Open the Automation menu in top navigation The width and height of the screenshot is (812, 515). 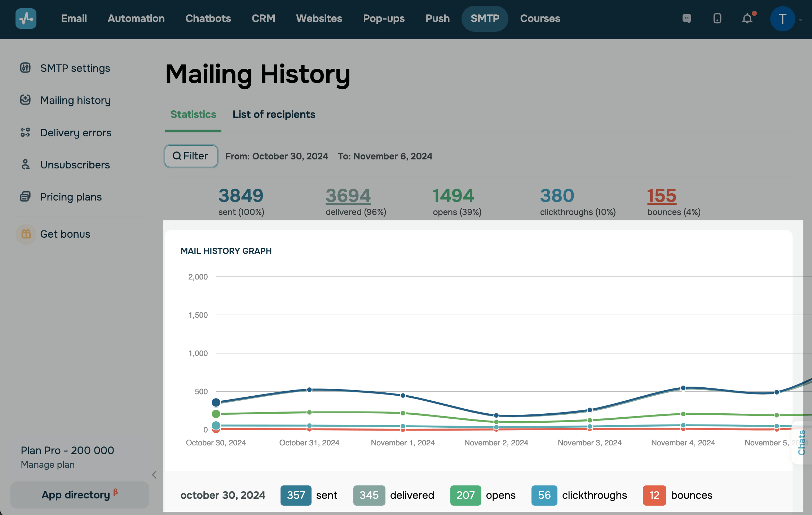click(136, 18)
